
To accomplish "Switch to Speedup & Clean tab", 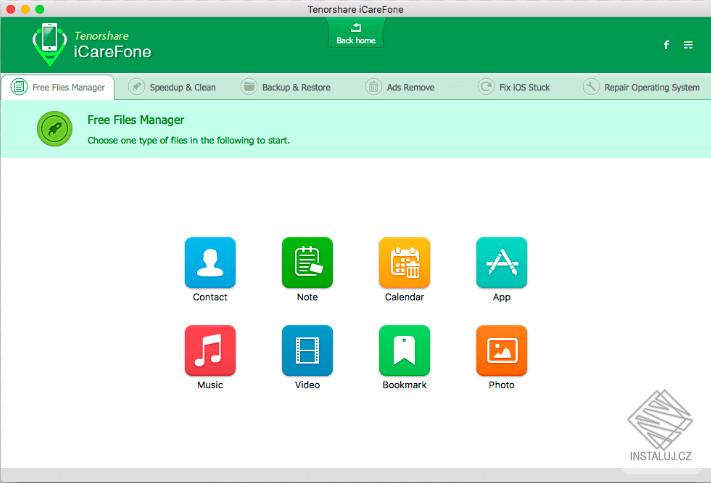I will (172, 87).
